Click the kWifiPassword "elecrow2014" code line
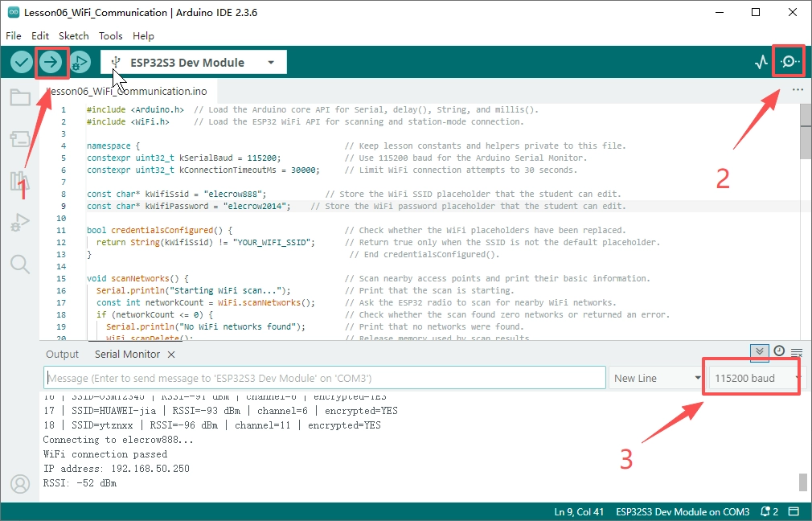This screenshot has width=812, height=521. point(188,206)
